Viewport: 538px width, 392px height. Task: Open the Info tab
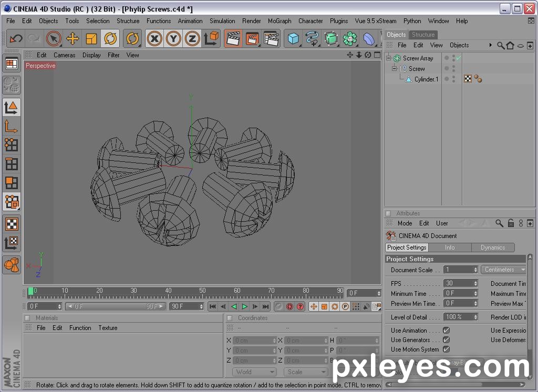450,247
